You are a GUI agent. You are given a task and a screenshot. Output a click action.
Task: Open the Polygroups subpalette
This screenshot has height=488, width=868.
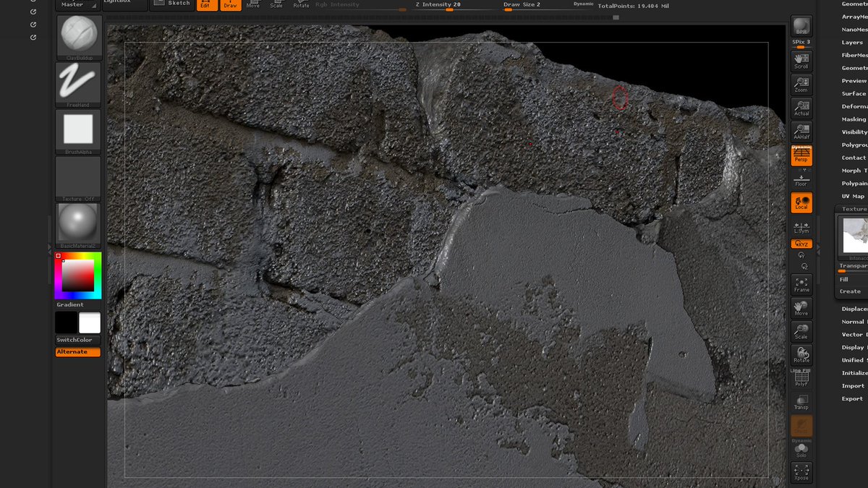point(854,145)
